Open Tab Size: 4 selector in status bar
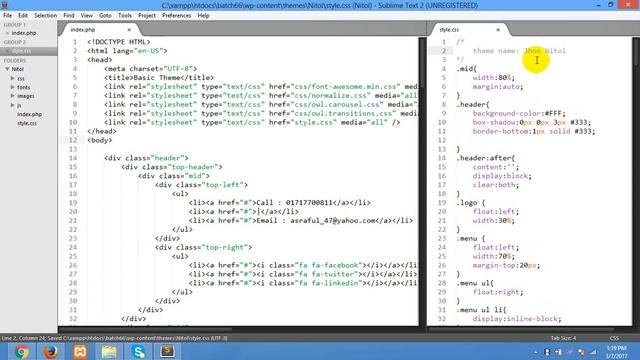This screenshot has width=640, height=360. tap(563, 338)
